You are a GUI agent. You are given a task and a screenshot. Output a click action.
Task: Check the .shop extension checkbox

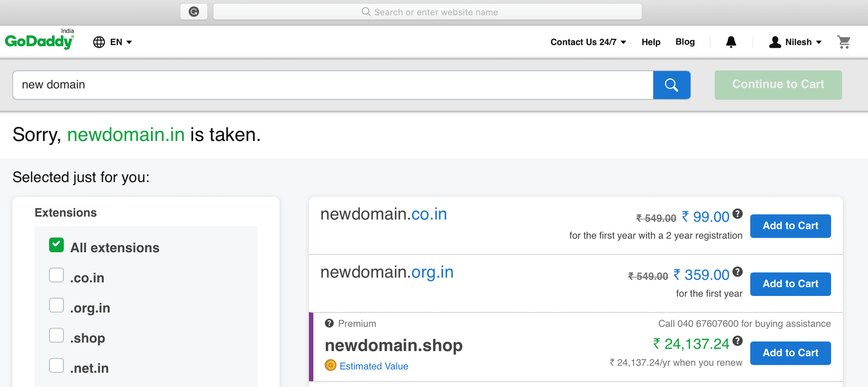click(56, 335)
